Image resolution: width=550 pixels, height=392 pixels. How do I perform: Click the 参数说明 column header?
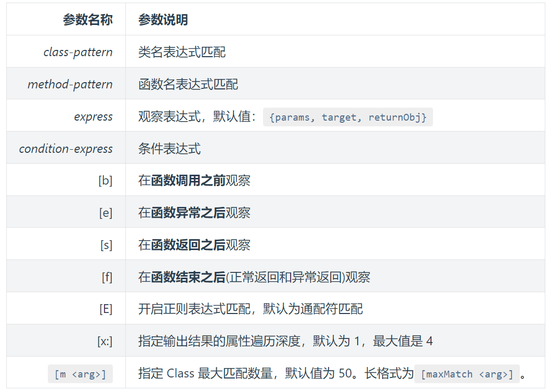[163, 20]
